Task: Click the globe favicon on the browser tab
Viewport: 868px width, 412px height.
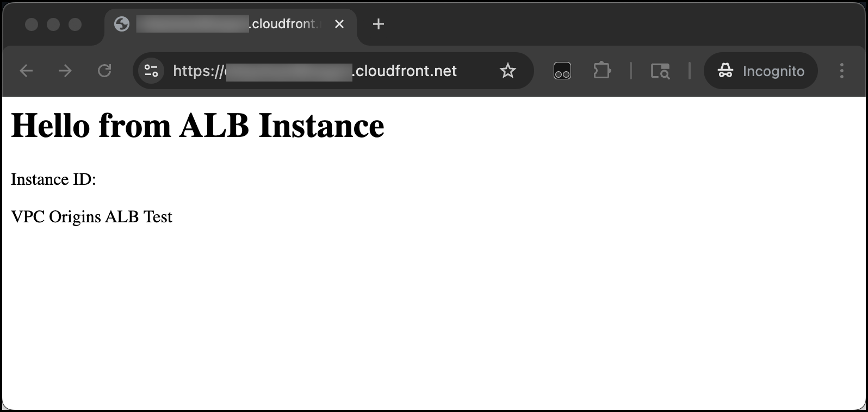Action: [121, 24]
